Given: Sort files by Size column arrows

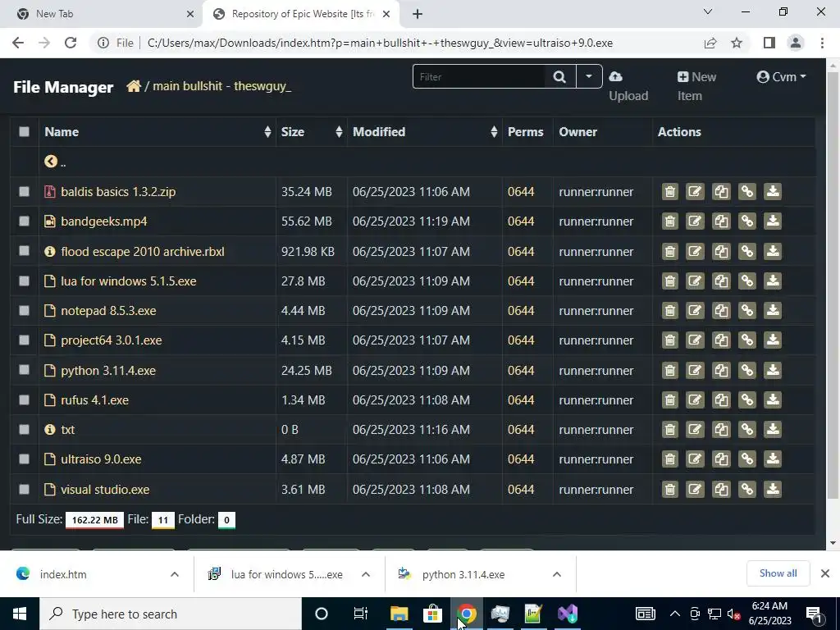Looking at the screenshot, I should coord(339,132).
